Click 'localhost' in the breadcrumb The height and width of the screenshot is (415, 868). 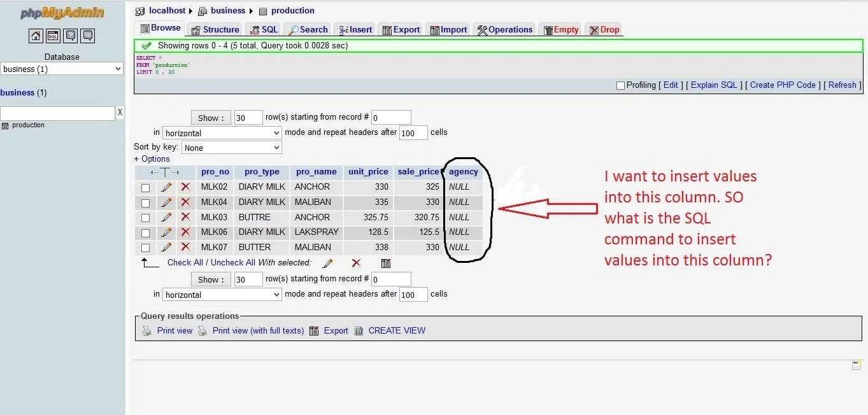(x=167, y=11)
